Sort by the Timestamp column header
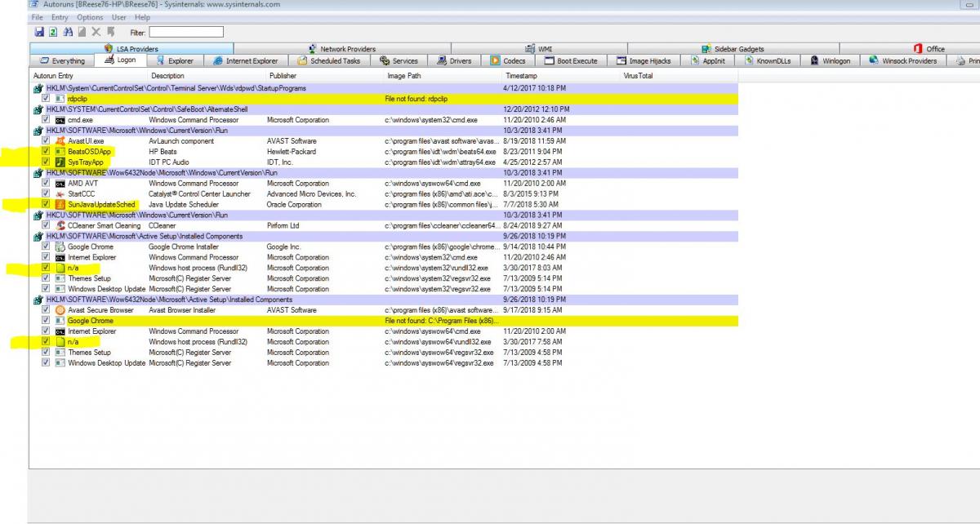This screenshot has width=980, height=524. (562, 76)
